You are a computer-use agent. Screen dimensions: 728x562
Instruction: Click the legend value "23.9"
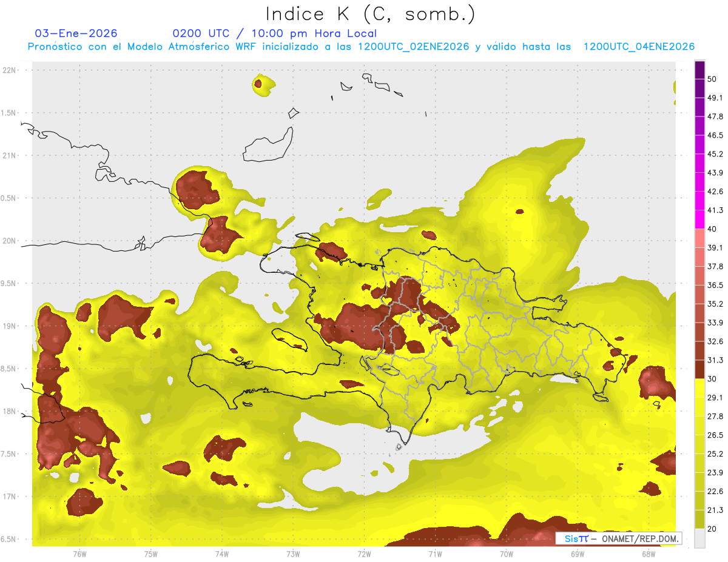[715, 472]
